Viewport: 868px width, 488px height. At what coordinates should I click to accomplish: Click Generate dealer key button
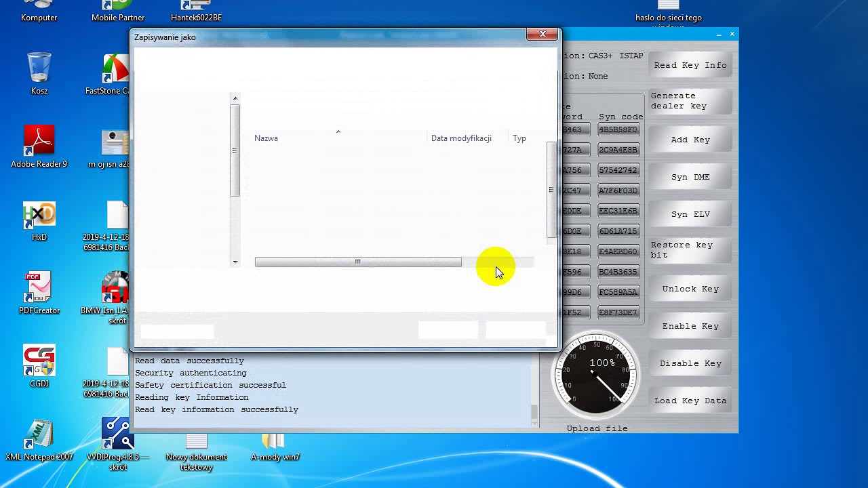click(690, 101)
